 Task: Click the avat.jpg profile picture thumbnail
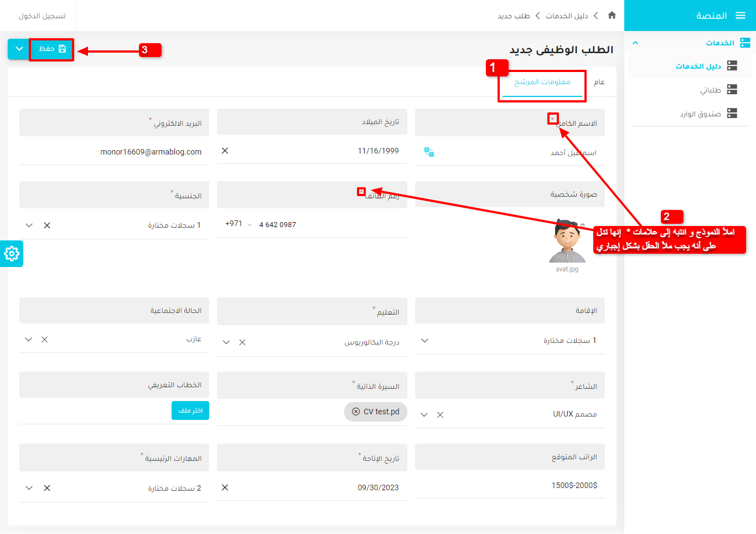pyautogui.click(x=567, y=242)
